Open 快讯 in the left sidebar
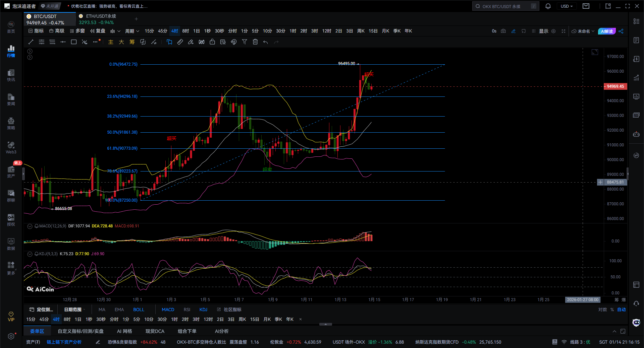 click(11, 75)
